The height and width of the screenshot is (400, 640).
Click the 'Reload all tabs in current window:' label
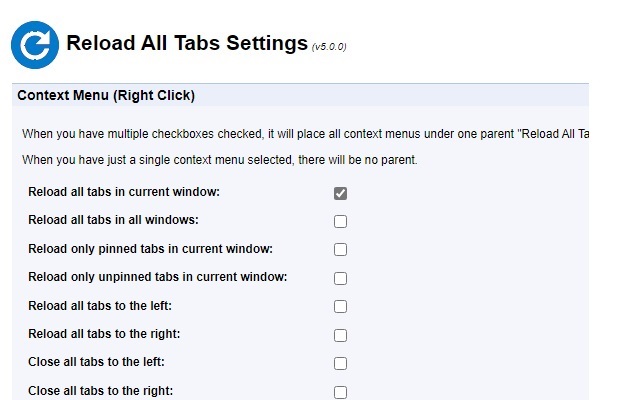[x=124, y=191]
